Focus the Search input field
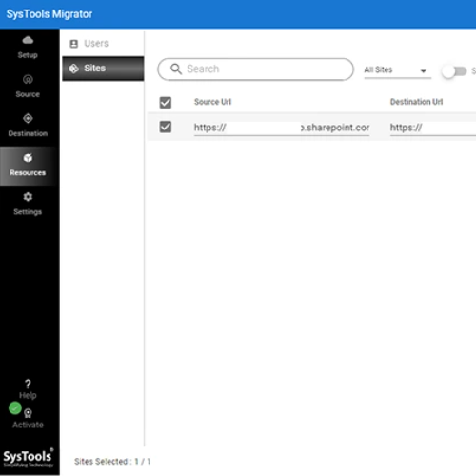Screen dimensions: 476x476 tap(255, 69)
